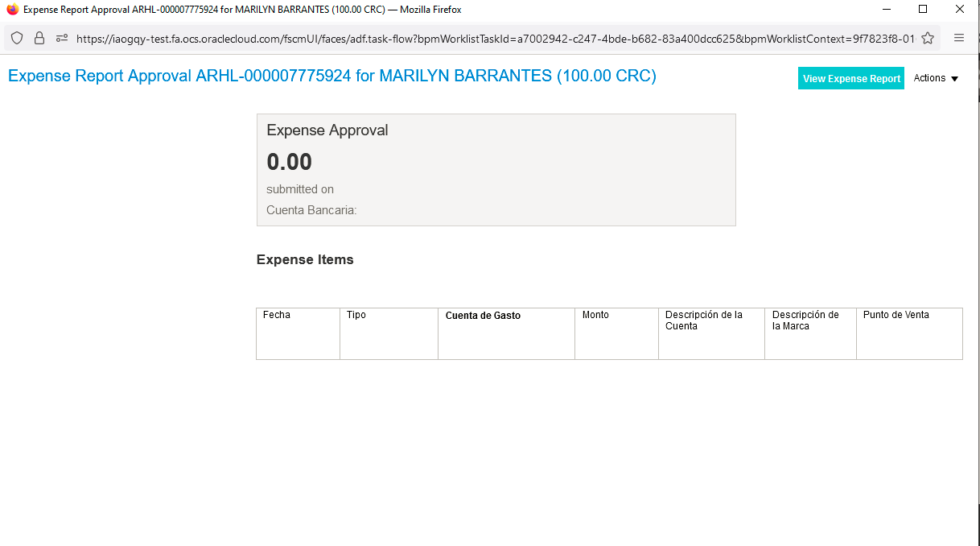The width and height of the screenshot is (980, 546).
Task: Click the site security padlock icon
Action: click(x=39, y=38)
